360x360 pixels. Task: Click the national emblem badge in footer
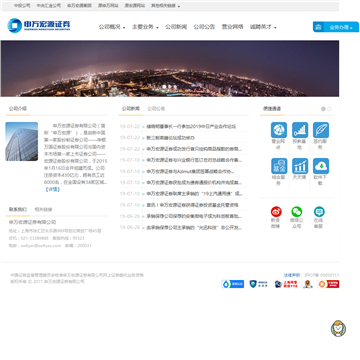307,284
